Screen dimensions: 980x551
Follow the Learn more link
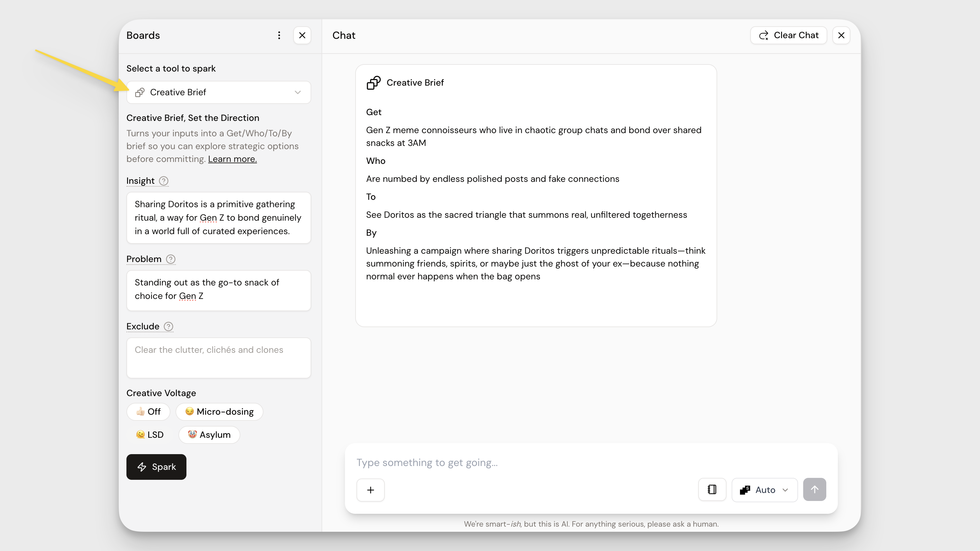point(232,159)
